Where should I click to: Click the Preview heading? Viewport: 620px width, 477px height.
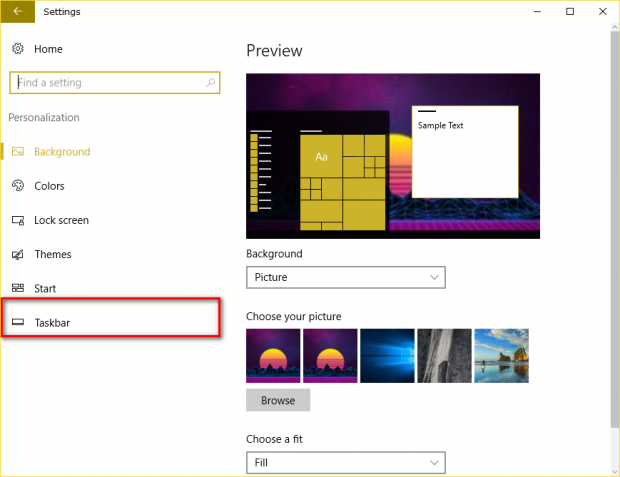274,51
